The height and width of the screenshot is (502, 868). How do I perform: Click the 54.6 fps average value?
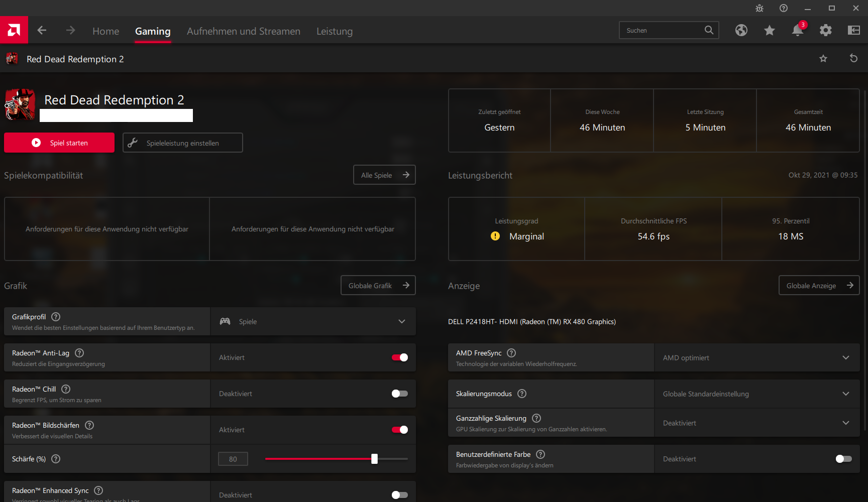(654, 236)
